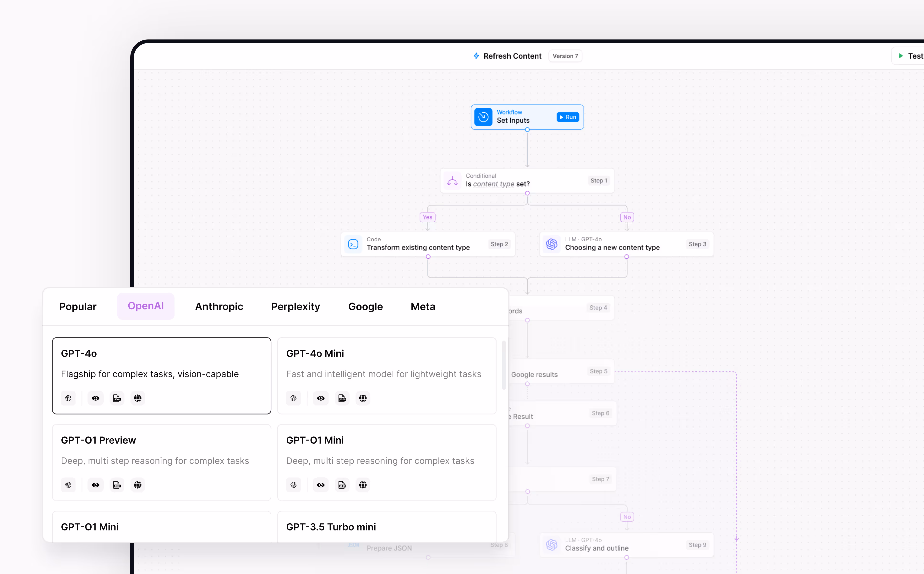Open the Classify and outline node
Image resolution: width=924 pixels, height=574 pixels.
[627, 545]
